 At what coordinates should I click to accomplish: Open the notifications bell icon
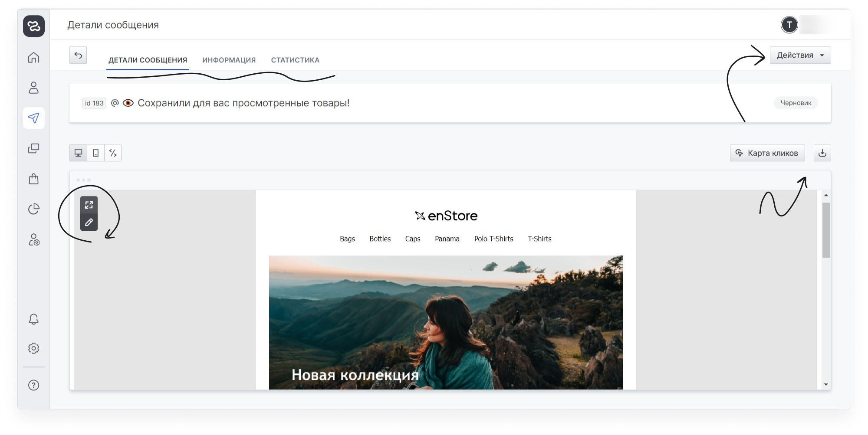[x=34, y=320]
